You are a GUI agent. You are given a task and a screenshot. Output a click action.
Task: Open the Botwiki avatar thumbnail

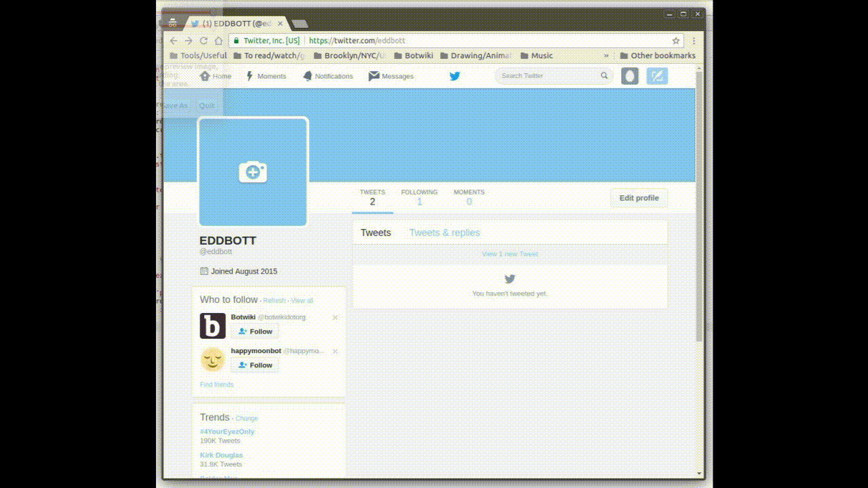pyautogui.click(x=212, y=326)
